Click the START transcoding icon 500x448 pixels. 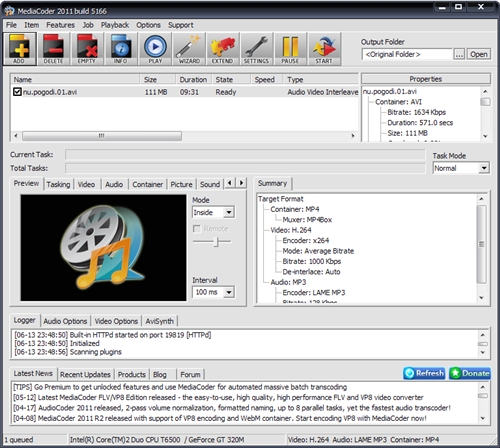point(324,49)
